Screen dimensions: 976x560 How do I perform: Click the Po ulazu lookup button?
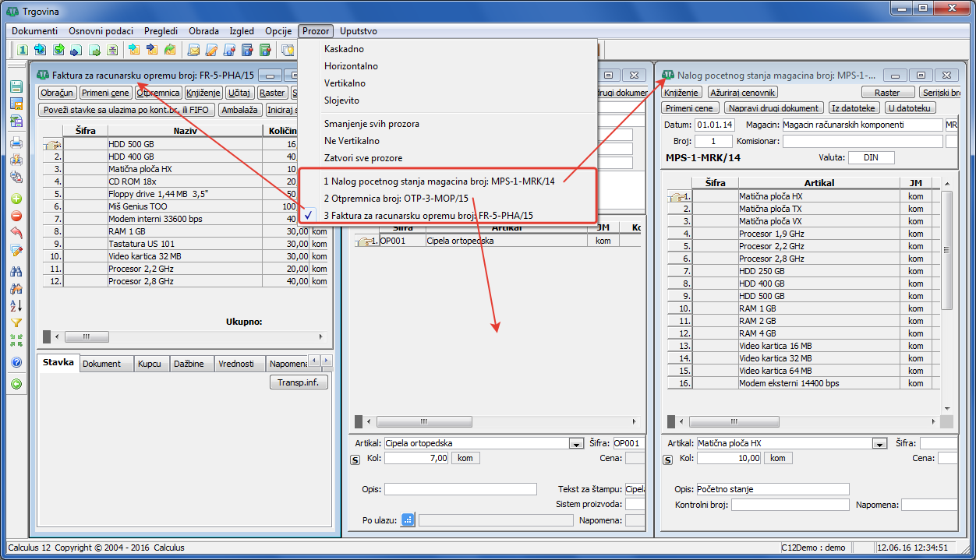pyautogui.click(x=408, y=520)
